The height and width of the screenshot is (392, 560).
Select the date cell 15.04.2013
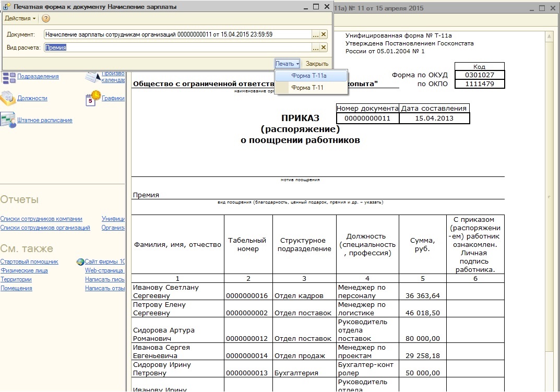(434, 118)
